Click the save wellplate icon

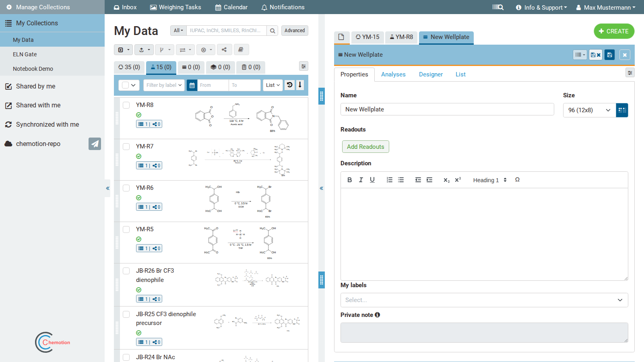[x=609, y=55]
